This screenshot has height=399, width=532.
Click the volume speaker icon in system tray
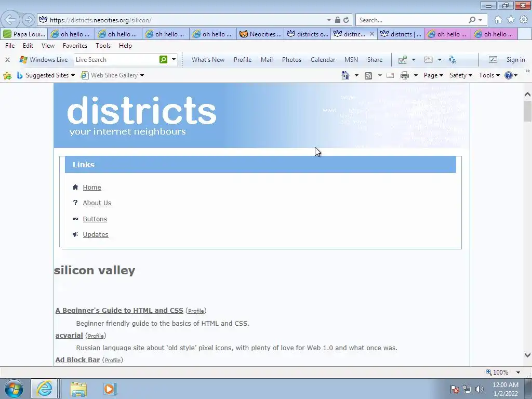pyautogui.click(x=480, y=389)
